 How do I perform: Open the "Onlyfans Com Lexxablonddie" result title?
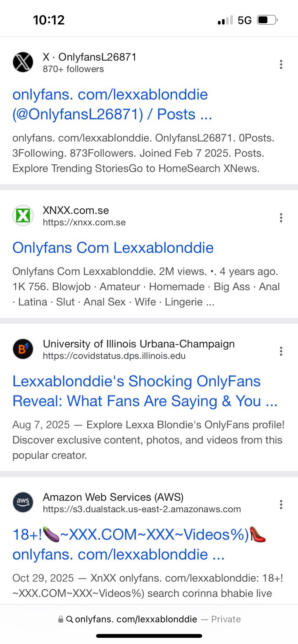pos(113,248)
